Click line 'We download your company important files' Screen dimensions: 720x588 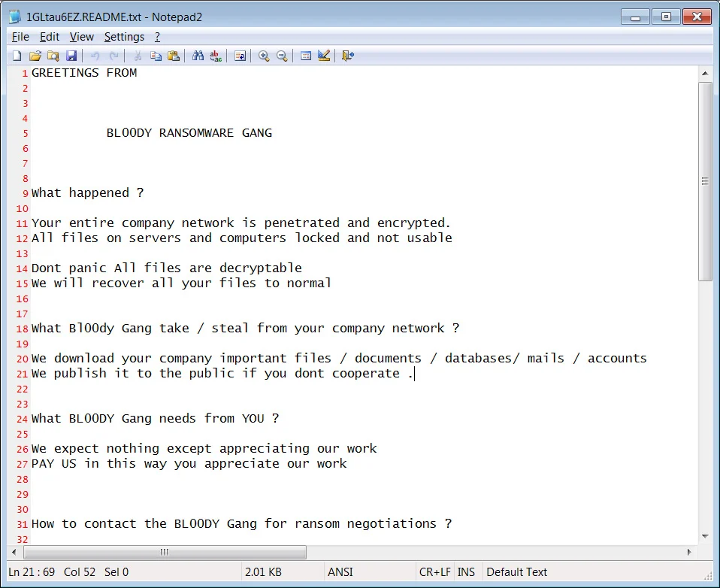[339, 359]
